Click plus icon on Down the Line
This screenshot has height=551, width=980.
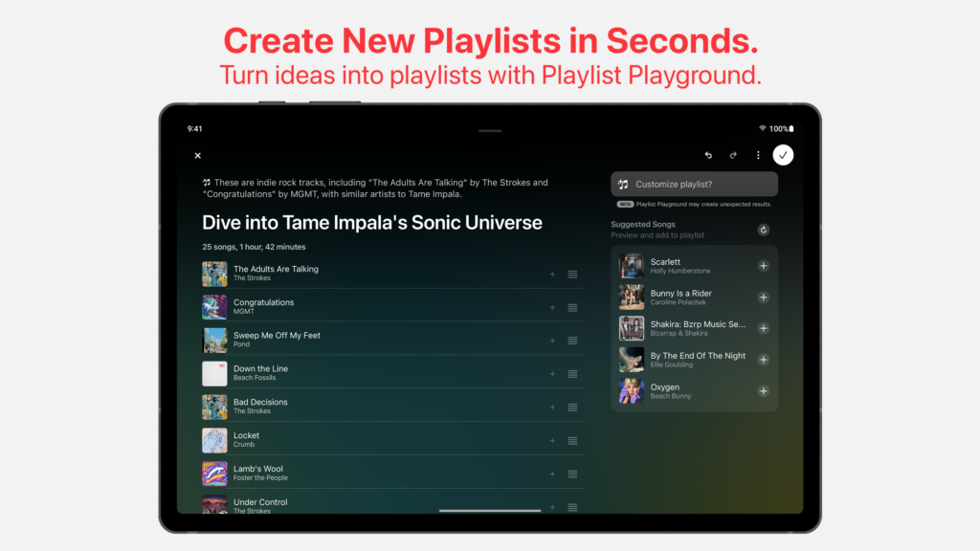click(552, 374)
